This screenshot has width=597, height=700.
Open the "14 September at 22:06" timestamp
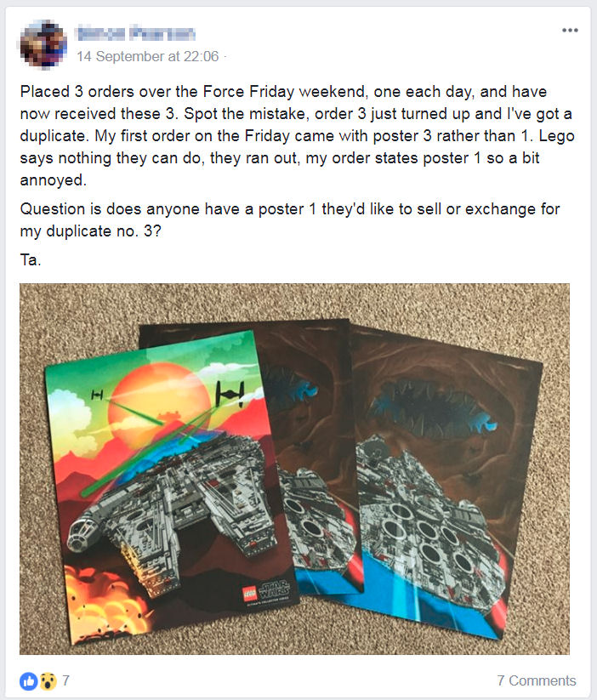pyautogui.click(x=147, y=57)
